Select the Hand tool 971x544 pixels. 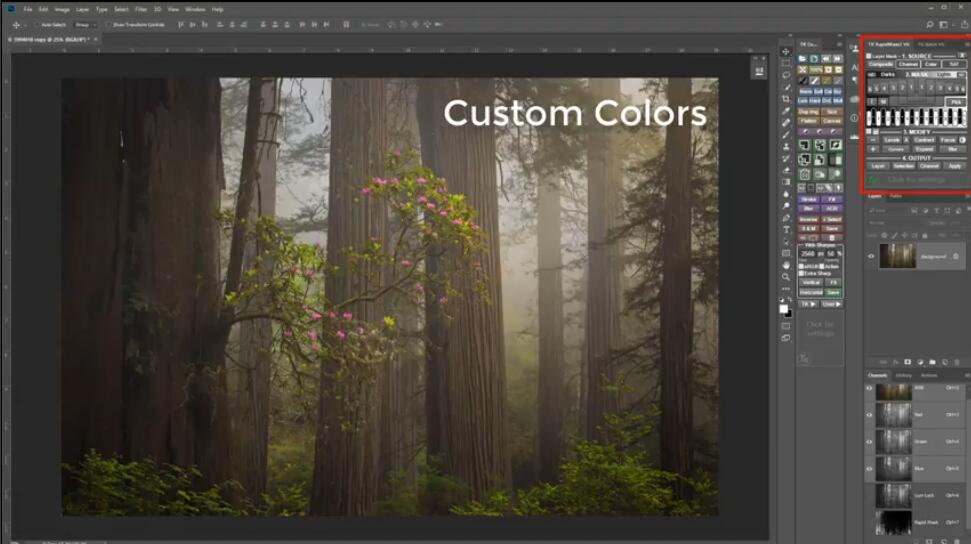tap(786, 266)
